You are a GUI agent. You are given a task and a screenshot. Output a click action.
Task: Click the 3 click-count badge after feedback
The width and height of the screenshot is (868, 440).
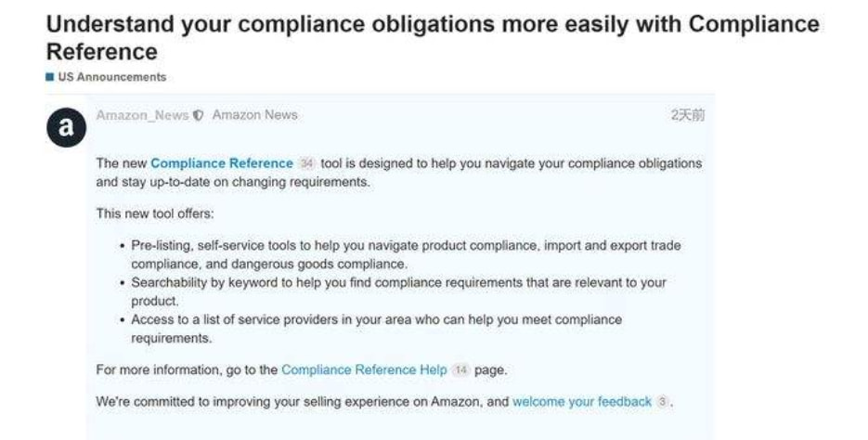coord(662,402)
